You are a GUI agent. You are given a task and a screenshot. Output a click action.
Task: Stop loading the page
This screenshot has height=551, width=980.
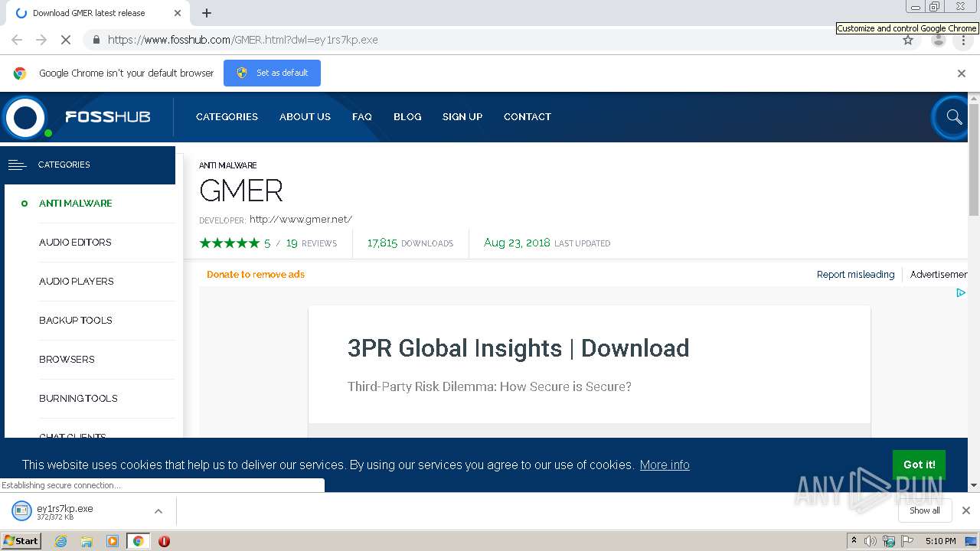[x=66, y=40]
